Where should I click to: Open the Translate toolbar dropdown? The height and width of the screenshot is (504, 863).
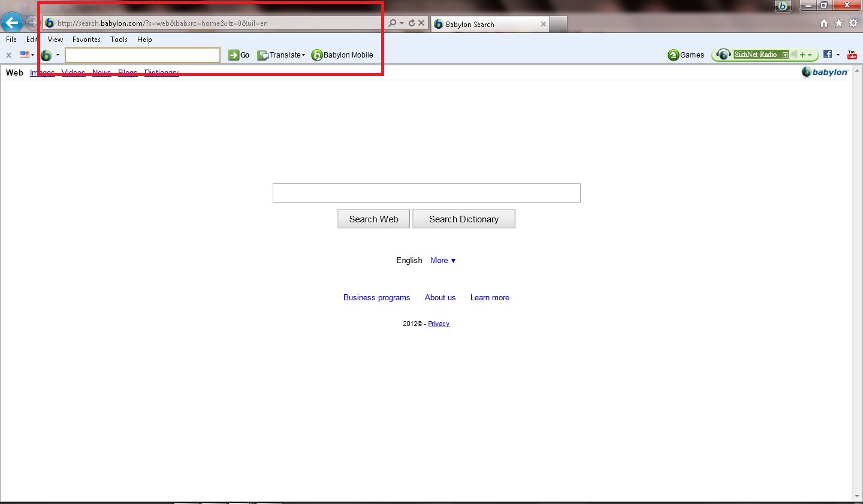pyautogui.click(x=281, y=55)
